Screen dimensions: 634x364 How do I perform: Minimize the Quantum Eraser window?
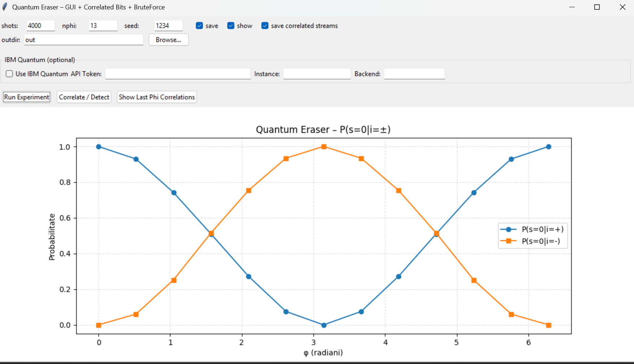[x=572, y=7]
